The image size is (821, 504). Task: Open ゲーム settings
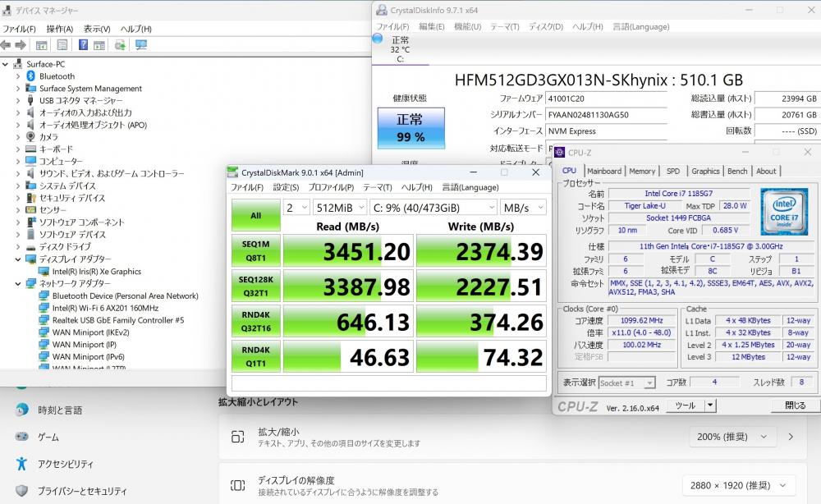(48, 437)
